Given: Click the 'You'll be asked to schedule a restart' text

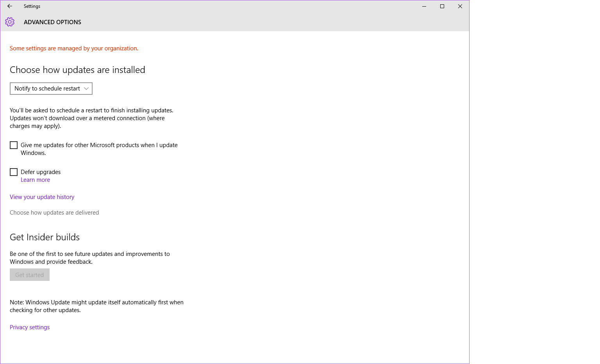Looking at the screenshot, I should tap(91, 118).
